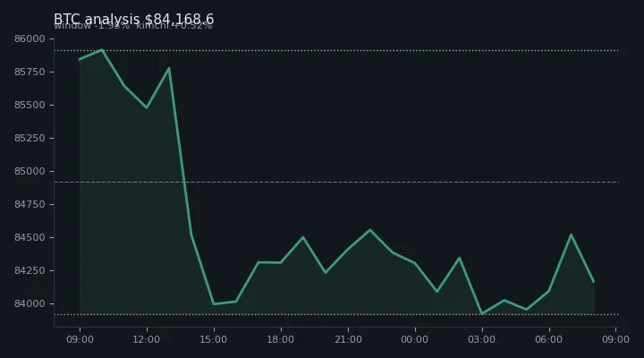Select the 03:00 time axis label
The width and height of the screenshot is (644, 358).
(482, 339)
